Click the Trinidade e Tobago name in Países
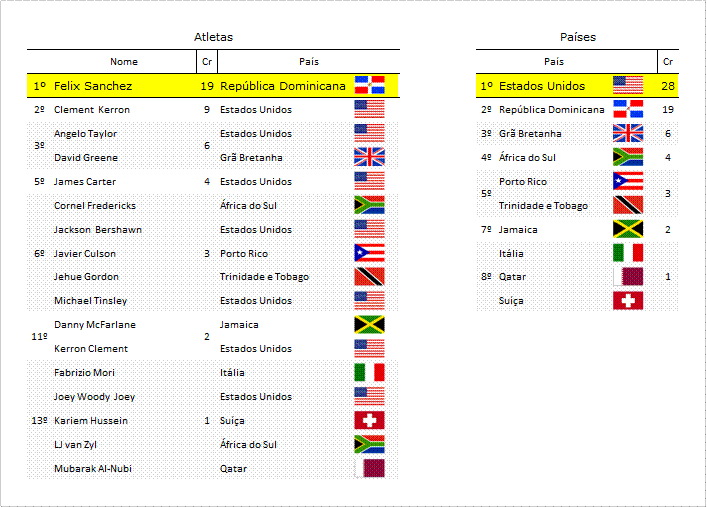The height and width of the screenshot is (507, 707). [x=543, y=206]
